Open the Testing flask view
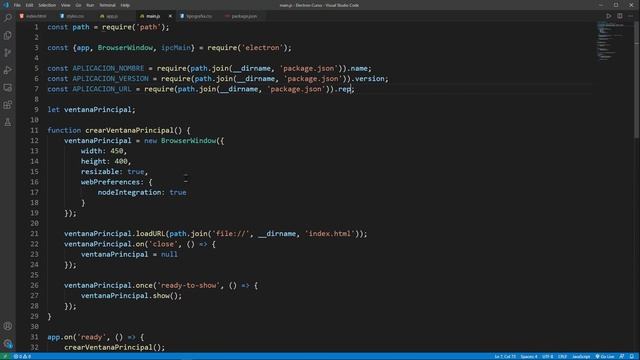 click(8, 122)
